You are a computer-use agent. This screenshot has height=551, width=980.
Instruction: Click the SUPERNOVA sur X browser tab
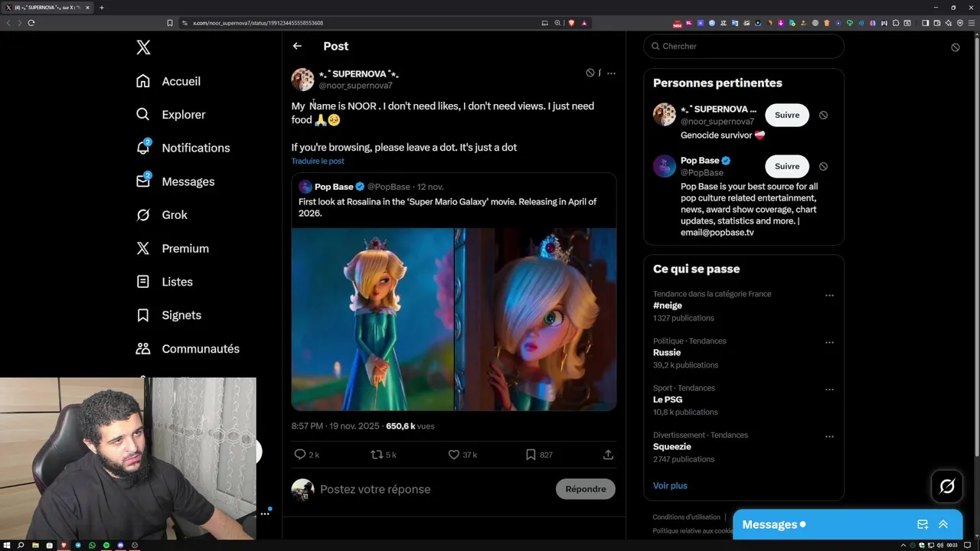coord(47,8)
